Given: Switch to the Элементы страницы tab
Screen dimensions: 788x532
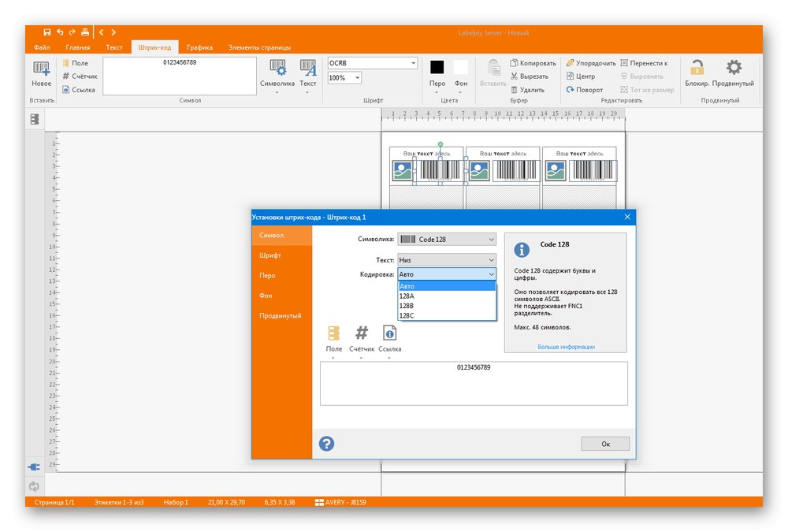Looking at the screenshot, I should pos(259,47).
